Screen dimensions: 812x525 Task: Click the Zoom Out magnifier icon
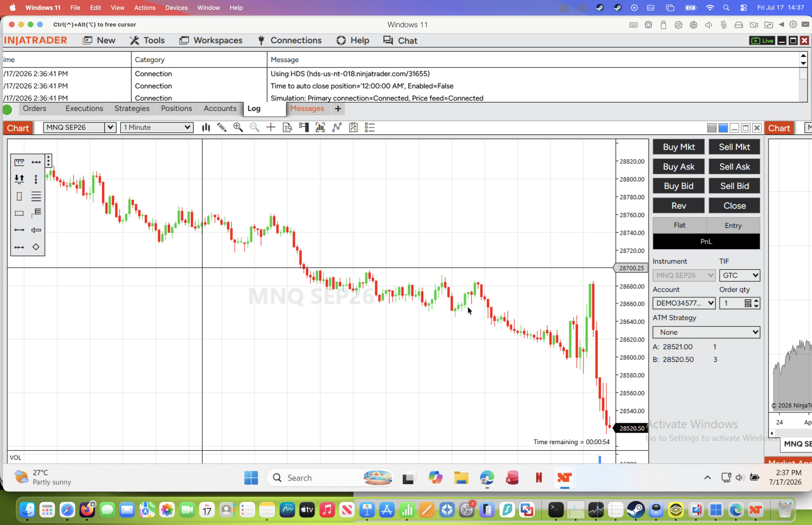point(254,128)
